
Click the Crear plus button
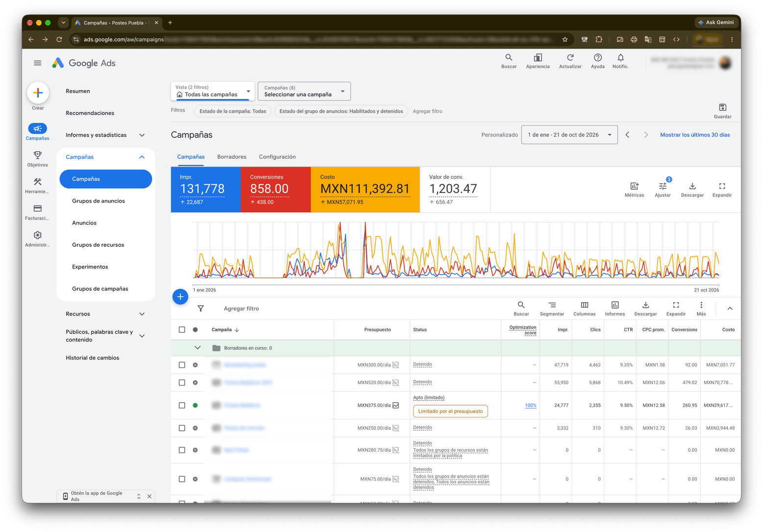pyautogui.click(x=38, y=93)
